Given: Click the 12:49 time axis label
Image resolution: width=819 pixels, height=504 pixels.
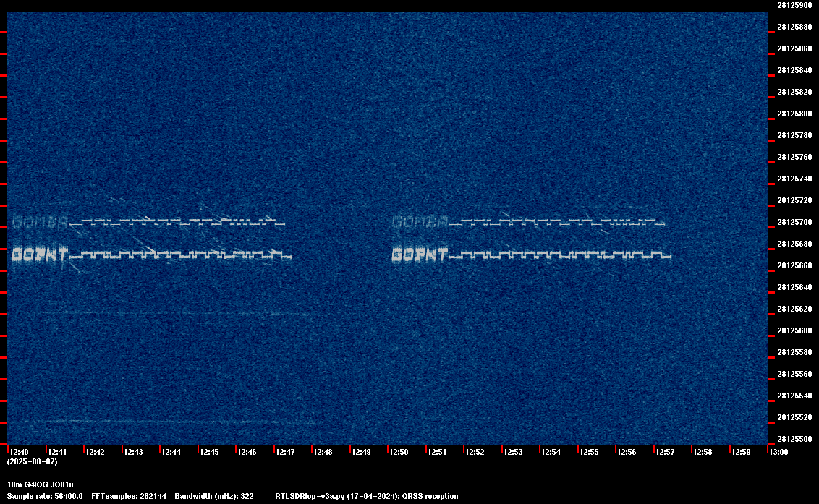Looking at the screenshot, I should click(361, 452).
